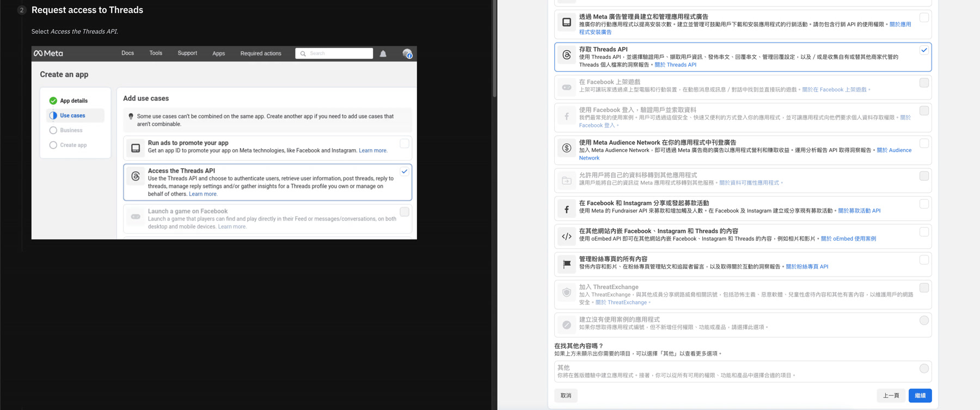
Task: Toggle checkbox for 加入 ThreatExchange
Action: [924, 287]
